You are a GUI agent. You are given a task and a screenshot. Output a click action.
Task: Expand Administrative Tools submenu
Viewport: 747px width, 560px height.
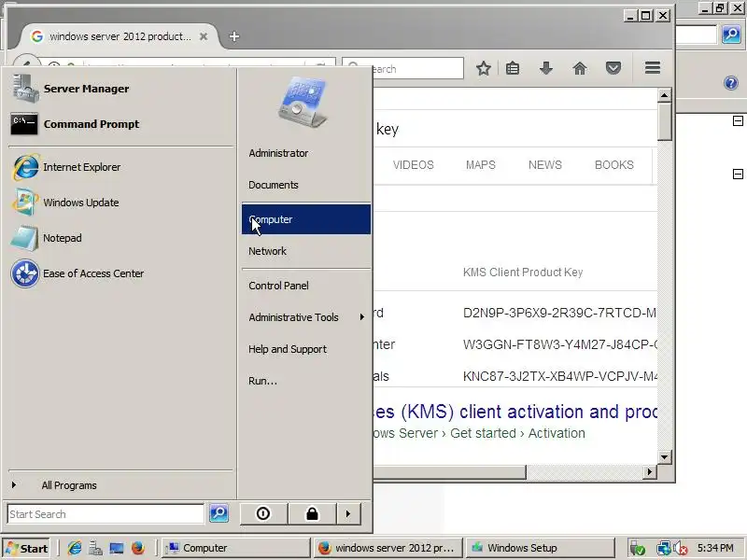(306, 317)
